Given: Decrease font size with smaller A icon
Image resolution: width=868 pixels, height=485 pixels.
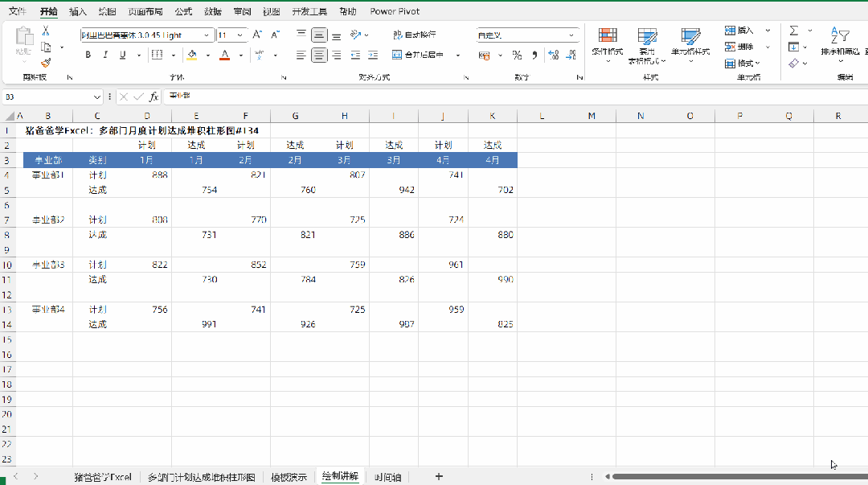Looking at the screenshot, I should tap(275, 35).
